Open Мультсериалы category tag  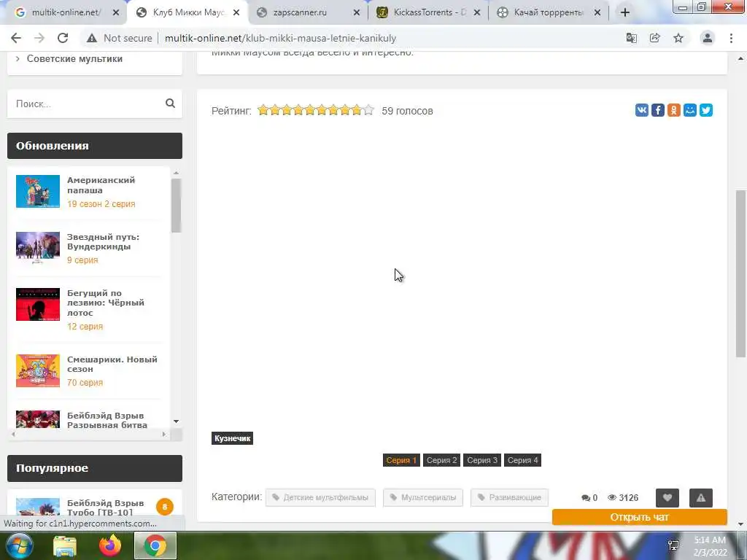(423, 497)
